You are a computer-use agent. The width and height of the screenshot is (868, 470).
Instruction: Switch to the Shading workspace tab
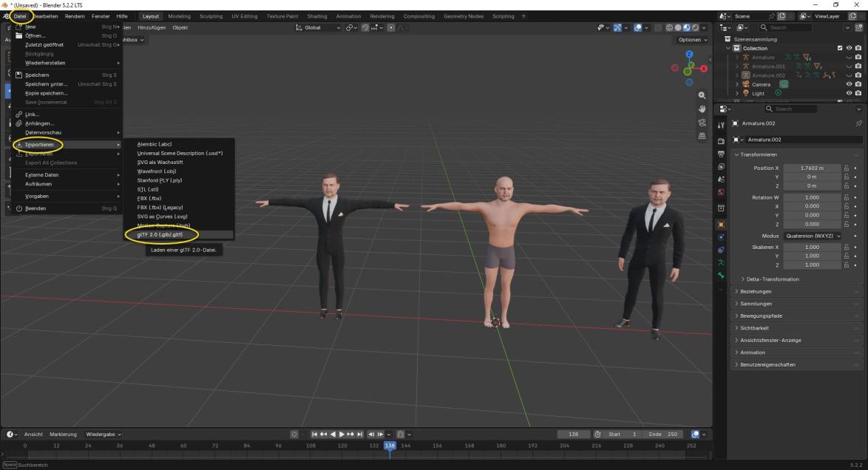coord(317,16)
